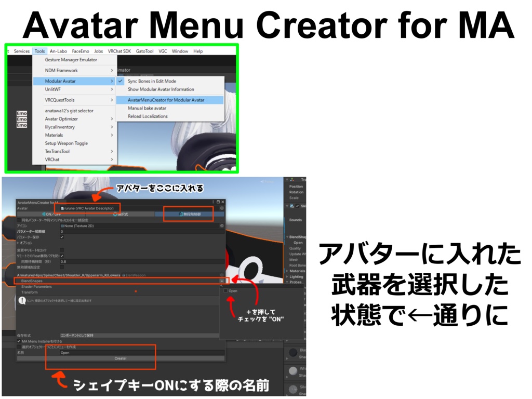Click the avatar field object picker circle icon
Screen dimensions: 532x399
click(x=221, y=207)
